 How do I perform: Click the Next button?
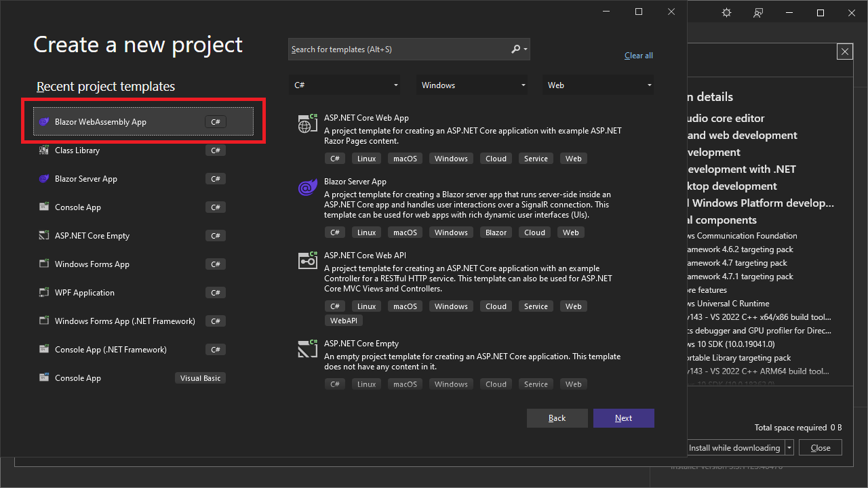click(x=624, y=418)
